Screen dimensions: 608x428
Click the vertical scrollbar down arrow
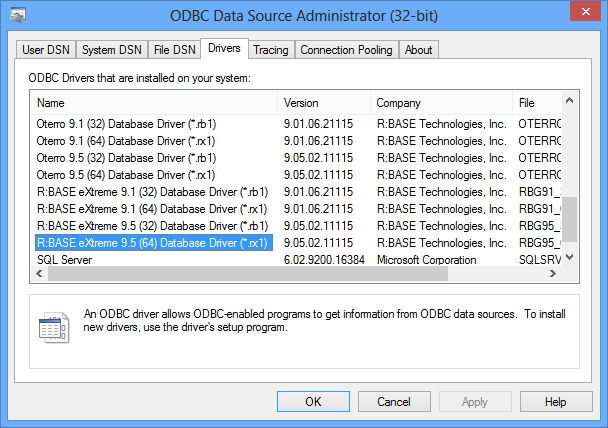pyautogui.click(x=569, y=259)
